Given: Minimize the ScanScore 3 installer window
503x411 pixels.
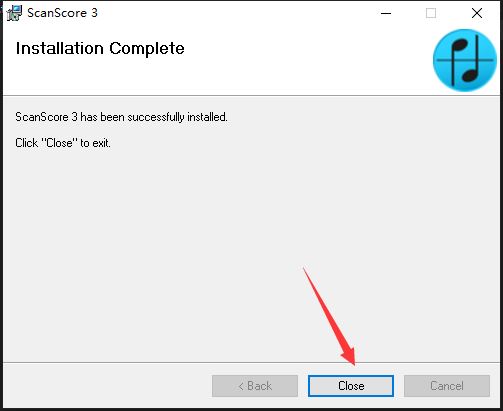Looking at the screenshot, I should click(x=386, y=13).
